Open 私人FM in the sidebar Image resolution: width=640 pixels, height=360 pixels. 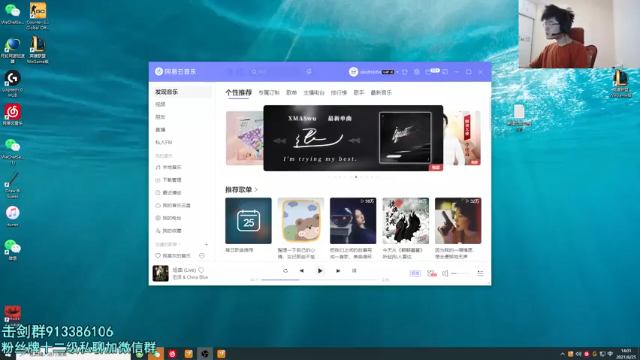click(x=164, y=142)
